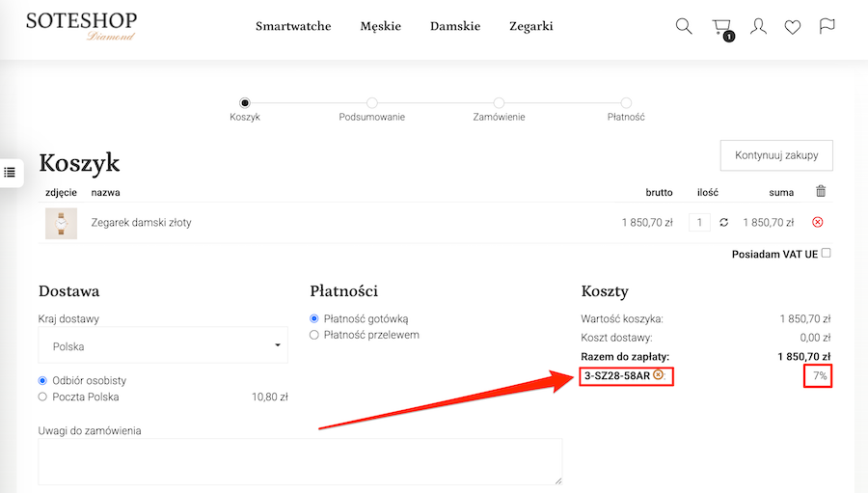Open the Męskie category
The image size is (868, 493).
tap(380, 26)
